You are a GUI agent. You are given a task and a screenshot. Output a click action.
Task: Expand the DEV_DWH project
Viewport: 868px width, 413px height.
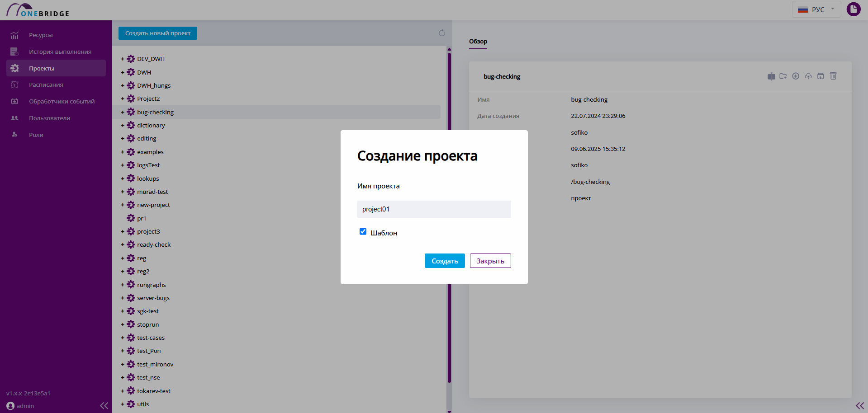click(x=123, y=59)
